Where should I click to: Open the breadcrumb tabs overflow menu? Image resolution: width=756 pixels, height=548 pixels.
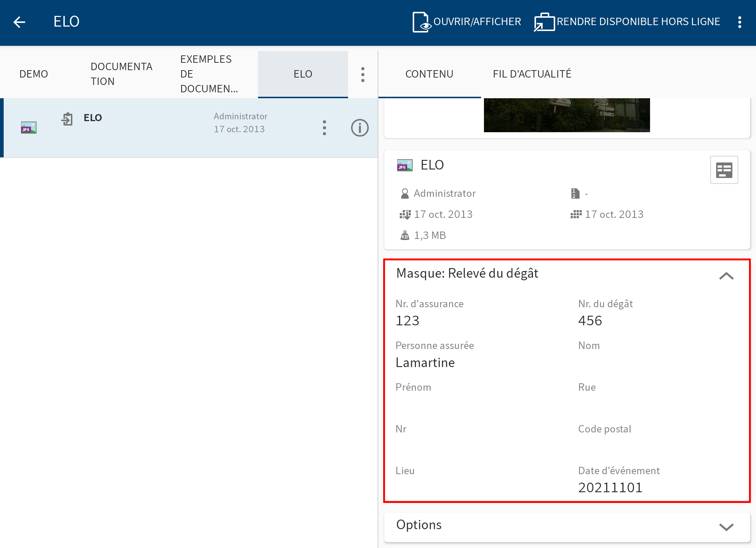click(363, 75)
